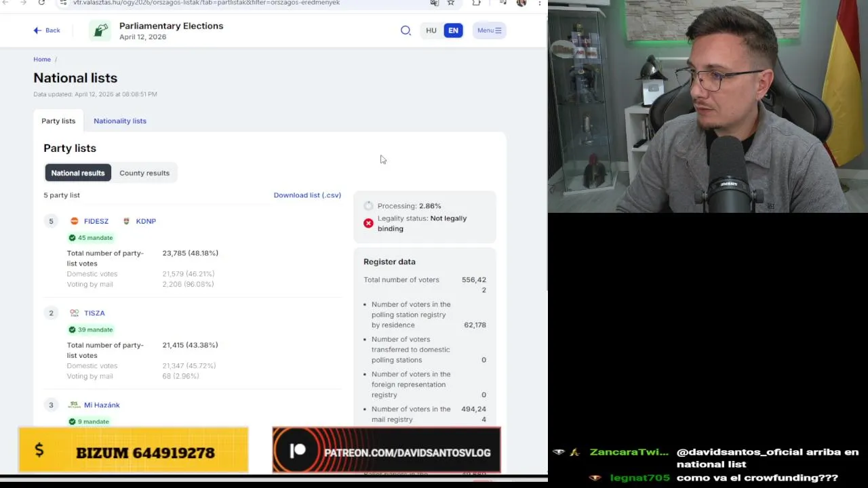Click the FIDESZ orange party logo
Screen dimensions: 868x488
point(75,221)
